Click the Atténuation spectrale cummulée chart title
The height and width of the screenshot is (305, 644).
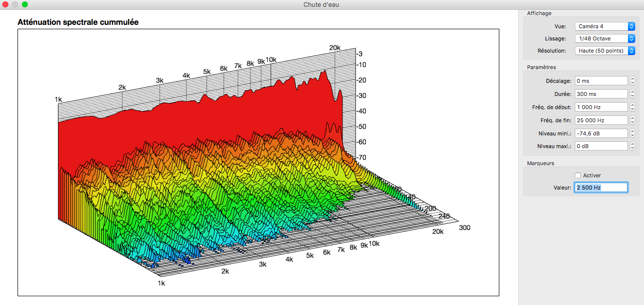[x=78, y=22]
